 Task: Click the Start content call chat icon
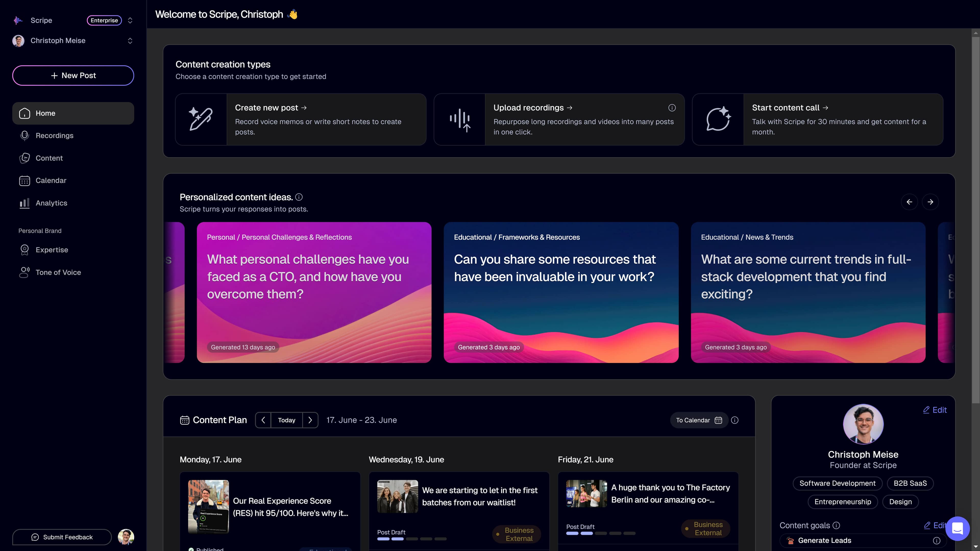(718, 119)
